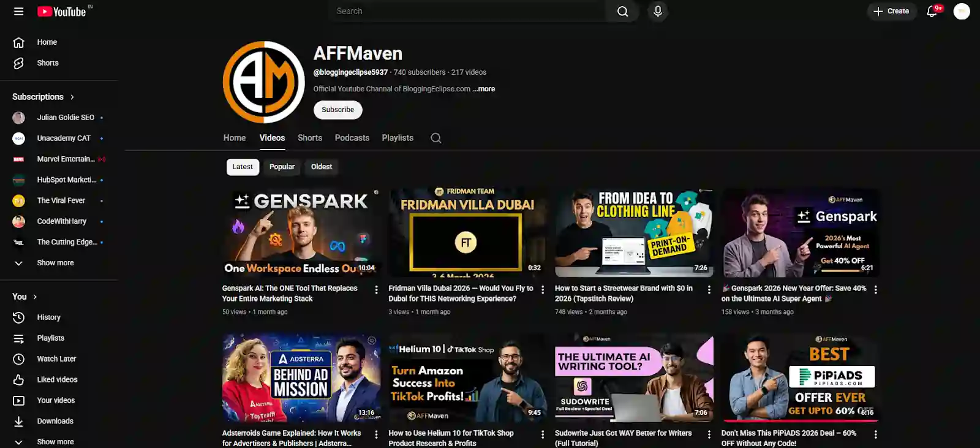Expand Subscriptions section chevron

coord(72,97)
